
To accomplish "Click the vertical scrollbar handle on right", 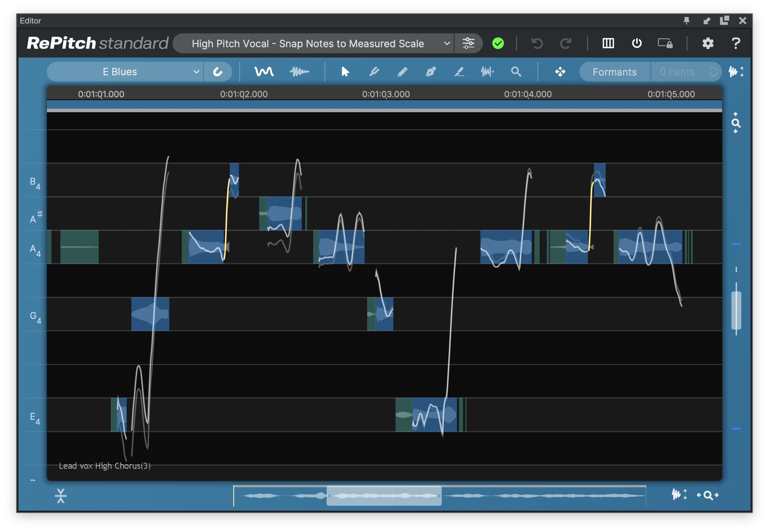I will click(736, 310).
